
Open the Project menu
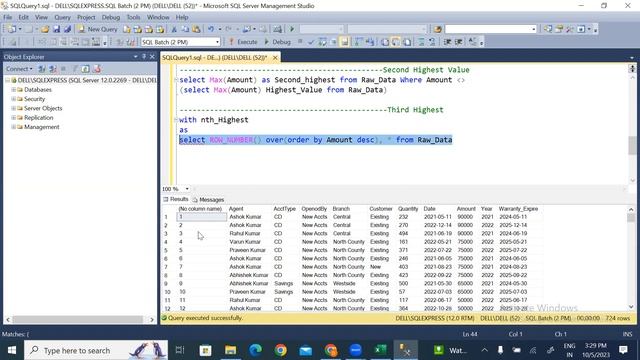coord(86,18)
